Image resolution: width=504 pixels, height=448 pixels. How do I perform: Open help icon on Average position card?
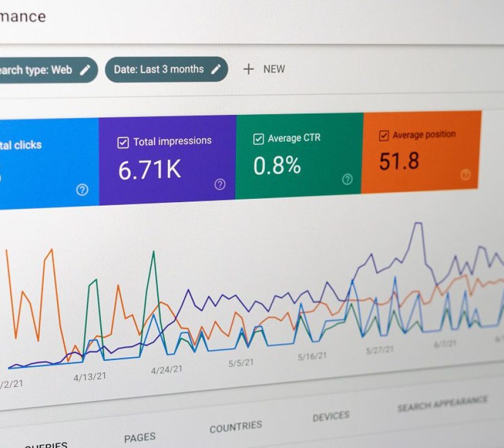tap(465, 175)
